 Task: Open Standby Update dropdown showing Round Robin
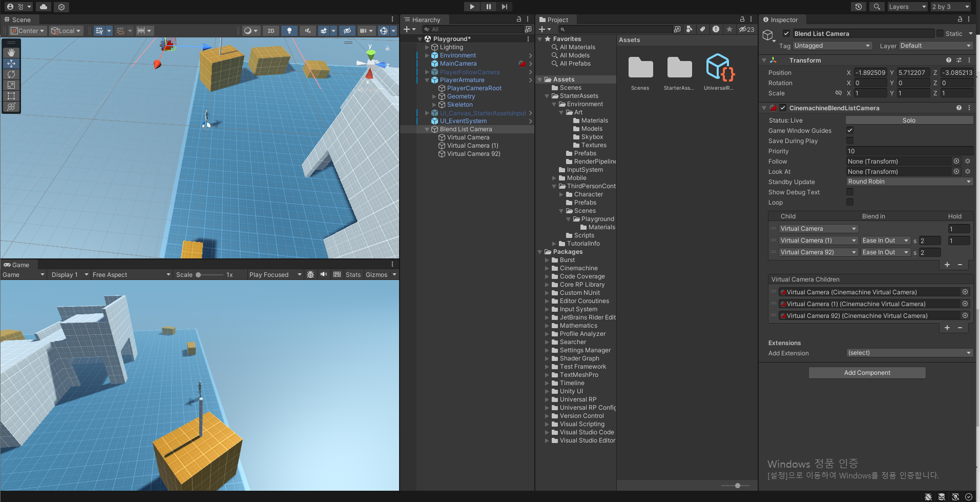pyautogui.click(x=909, y=182)
